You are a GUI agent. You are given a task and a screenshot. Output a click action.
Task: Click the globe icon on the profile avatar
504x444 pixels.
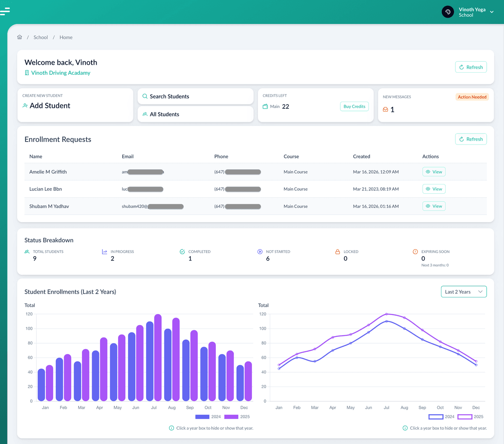coord(448,11)
